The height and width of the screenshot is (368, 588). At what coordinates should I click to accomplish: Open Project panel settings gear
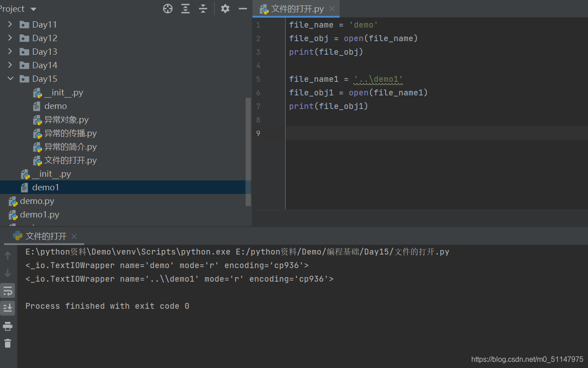(225, 9)
